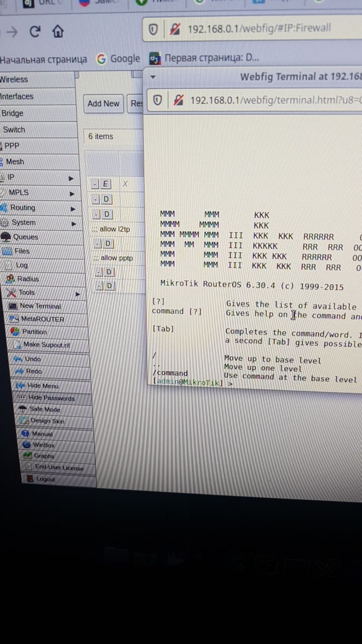Open PPP menu item
Screen dimensions: 362x644
(39, 145)
